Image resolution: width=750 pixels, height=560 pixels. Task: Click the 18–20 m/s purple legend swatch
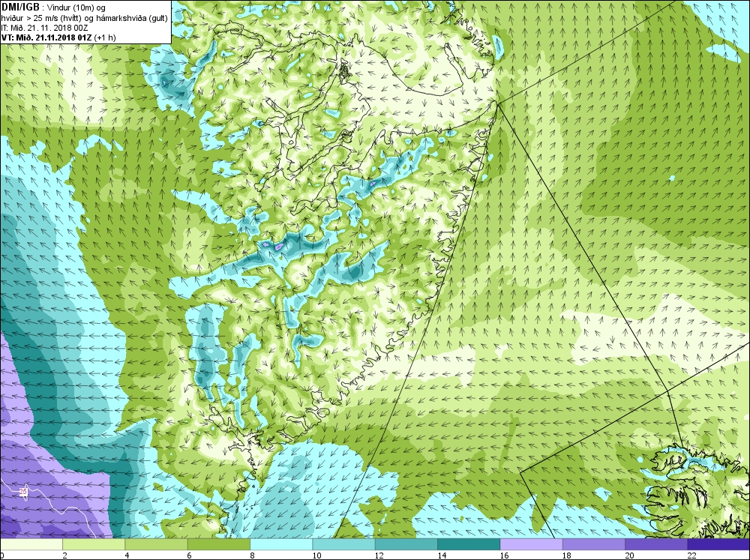click(593, 545)
